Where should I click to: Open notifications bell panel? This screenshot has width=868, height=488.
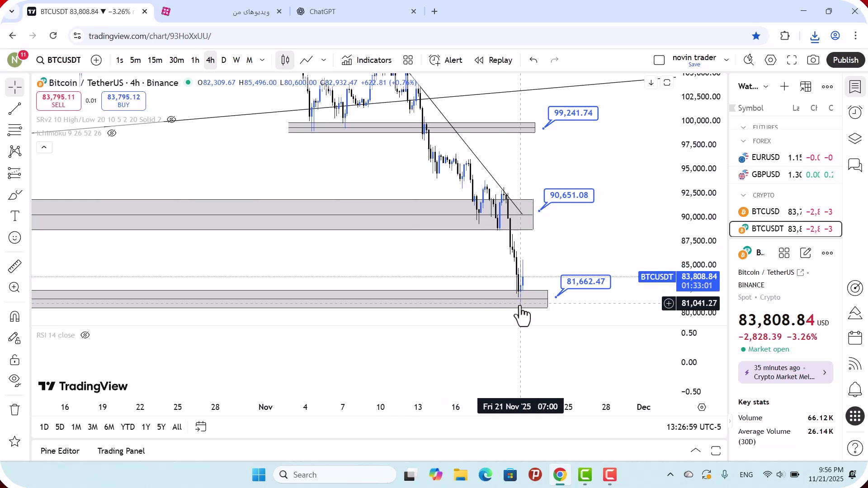point(855,389)
